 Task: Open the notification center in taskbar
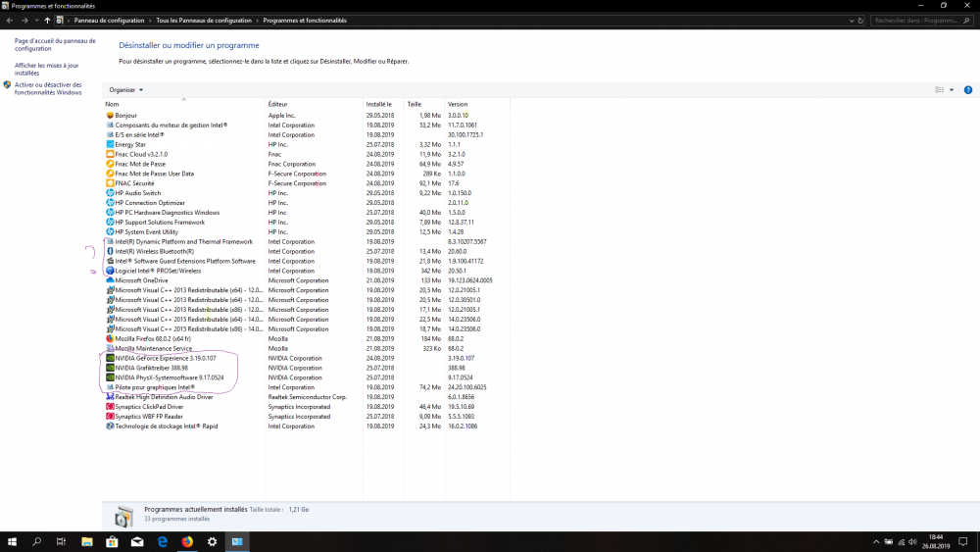coord(963,542)
